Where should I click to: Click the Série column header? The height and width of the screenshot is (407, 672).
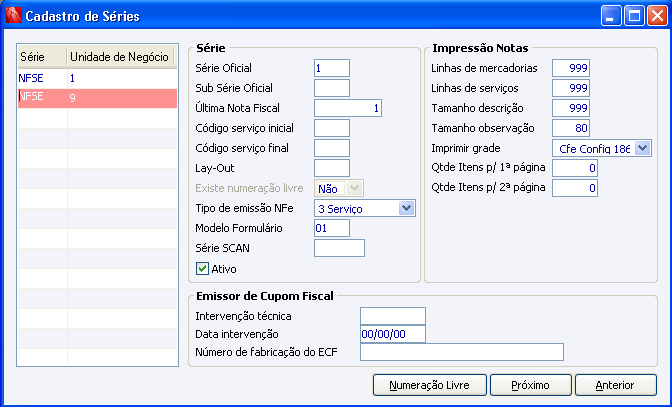pyautogui.click(x=42, y=57)
